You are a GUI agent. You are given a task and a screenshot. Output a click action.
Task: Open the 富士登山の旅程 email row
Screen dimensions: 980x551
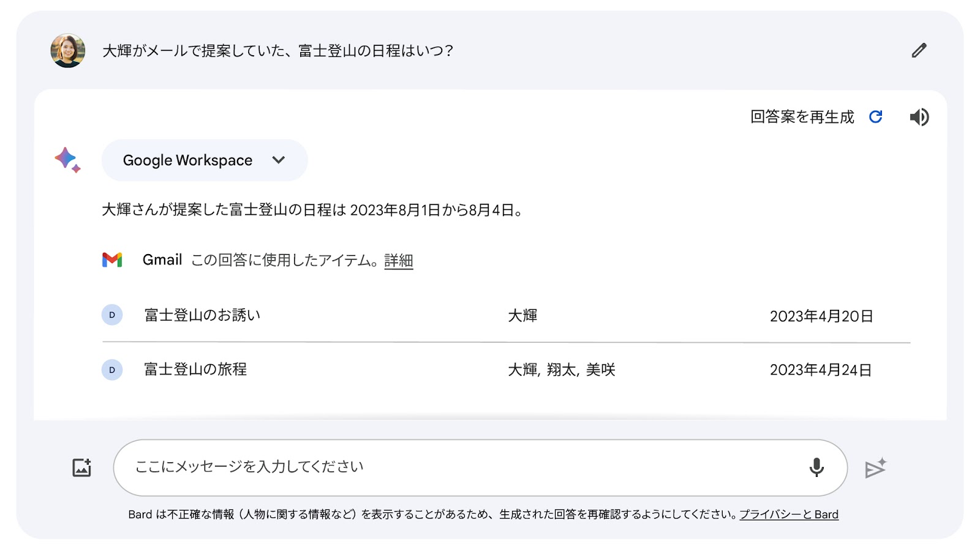[x=195, y=369]
